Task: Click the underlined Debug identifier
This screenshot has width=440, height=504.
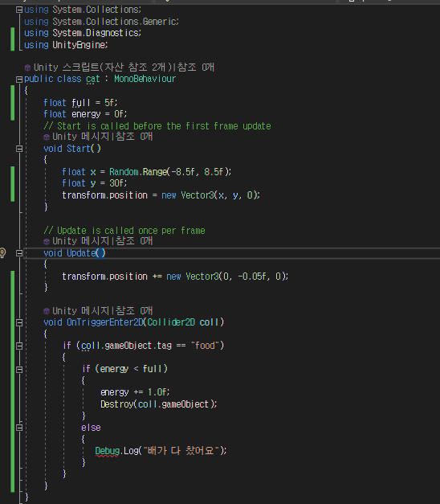Action: click(108, 451)
